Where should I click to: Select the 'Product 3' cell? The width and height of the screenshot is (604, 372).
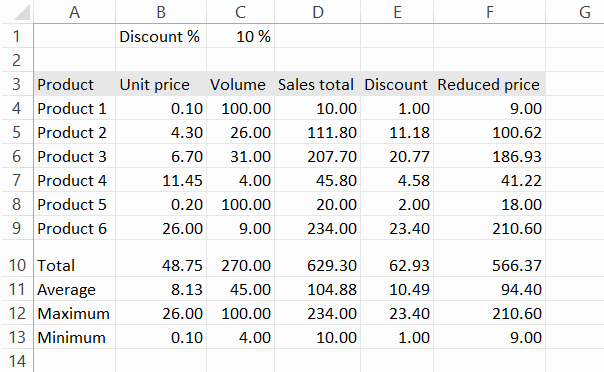(74, 156)
